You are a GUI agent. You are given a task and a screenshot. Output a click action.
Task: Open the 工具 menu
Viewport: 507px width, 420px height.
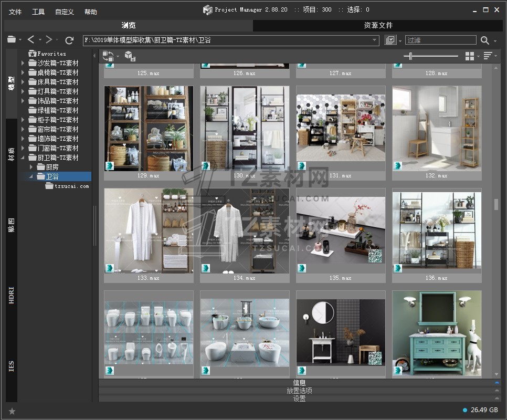coord(38,12)
